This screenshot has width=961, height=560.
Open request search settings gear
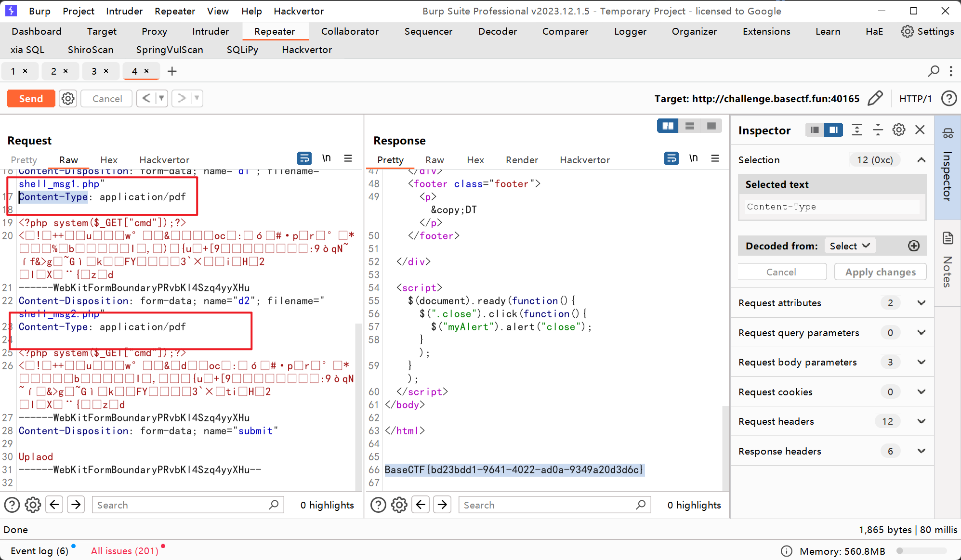(x=33, y=505)
